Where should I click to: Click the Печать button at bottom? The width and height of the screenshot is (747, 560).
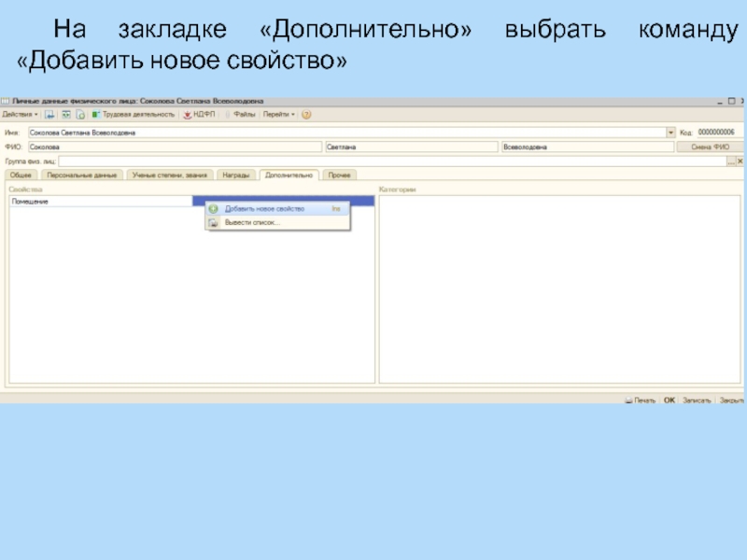pos(641,399)
